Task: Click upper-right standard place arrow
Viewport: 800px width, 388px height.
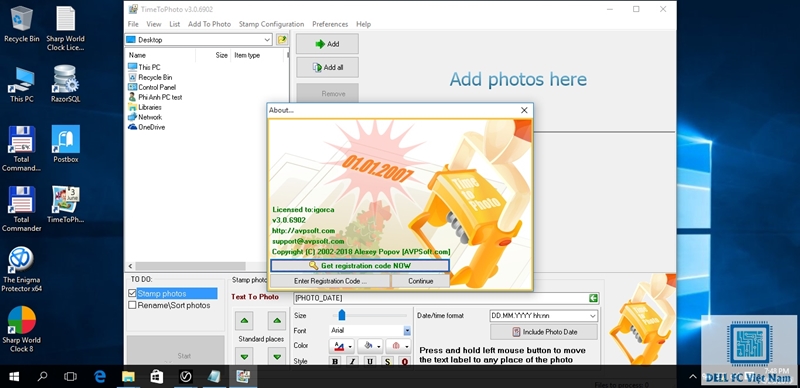Action: 277,321
